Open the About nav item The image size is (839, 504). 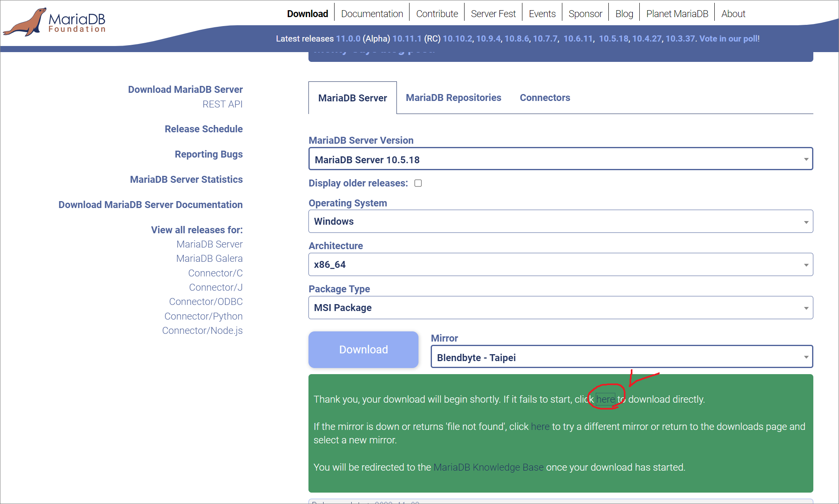click(733, 14)
